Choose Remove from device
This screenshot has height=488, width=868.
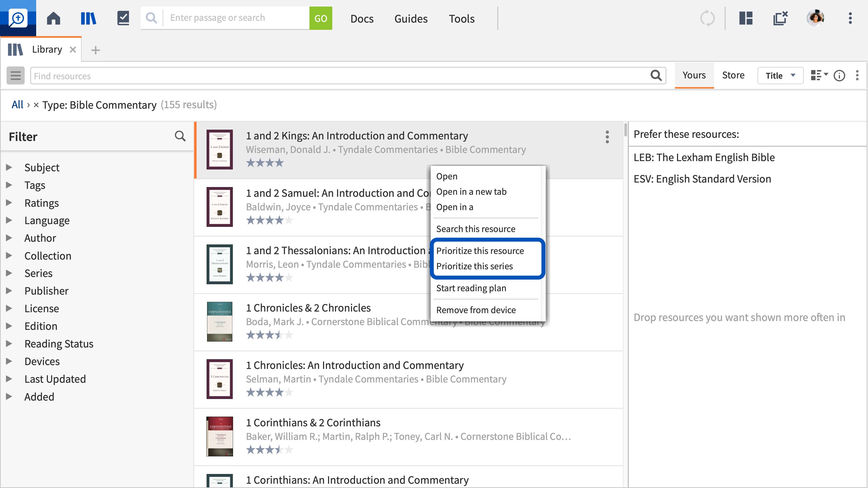click(x=476, y=310)
